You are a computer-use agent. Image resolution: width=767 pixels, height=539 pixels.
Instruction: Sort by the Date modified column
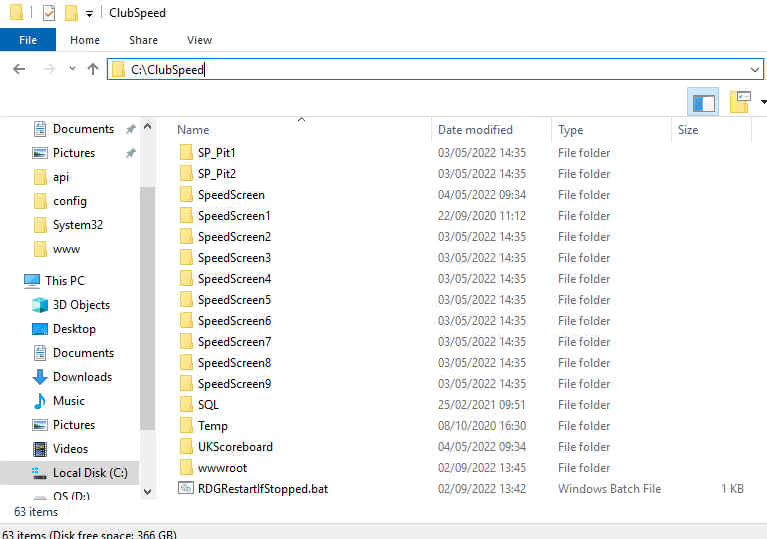pyautogui.click(x=475, y=130)
